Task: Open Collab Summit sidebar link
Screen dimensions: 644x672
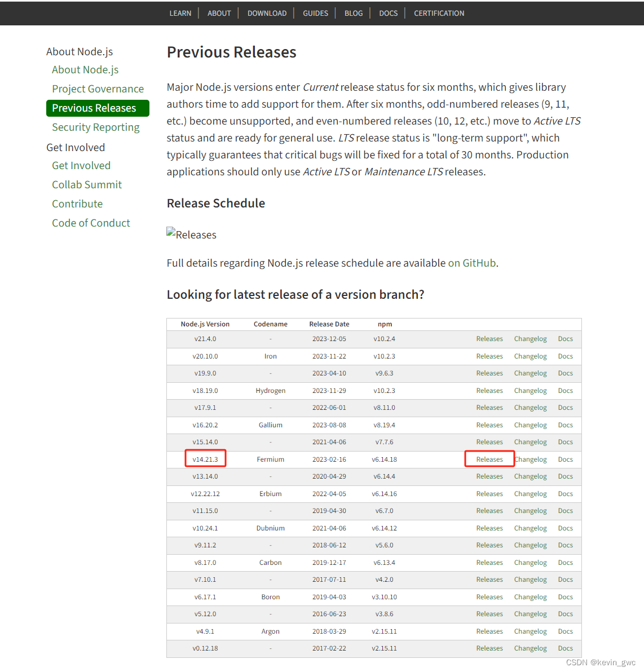Action: pyautogui.click(x=87, y=185)
